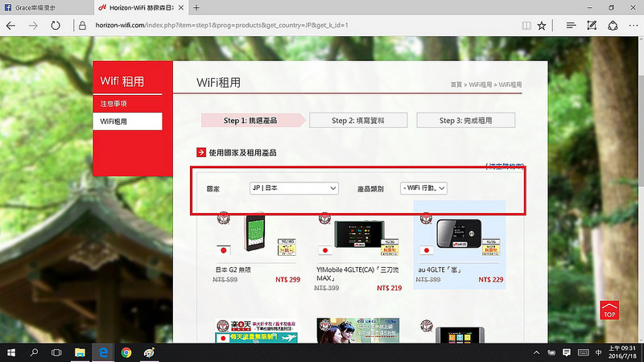Switch input method via 中 indicator
This screenshot has height=362, width=644.
(x=598, y=352)
